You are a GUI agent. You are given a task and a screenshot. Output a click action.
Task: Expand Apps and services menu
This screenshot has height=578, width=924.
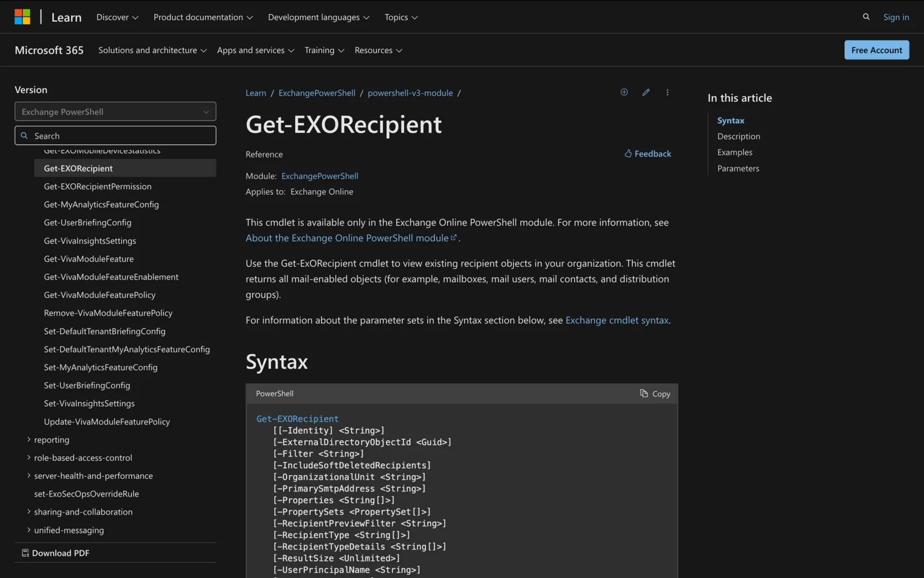(x=256, y=50)
